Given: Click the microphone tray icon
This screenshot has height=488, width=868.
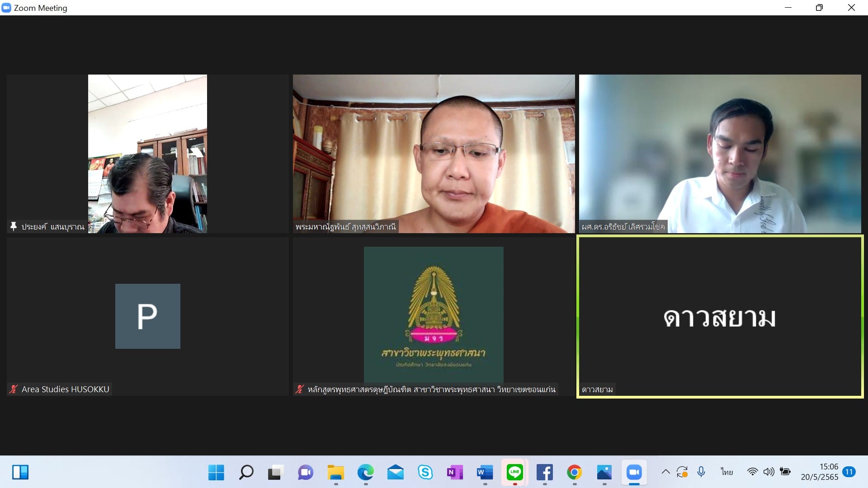Looking at the screenshot, I should 701,472.
